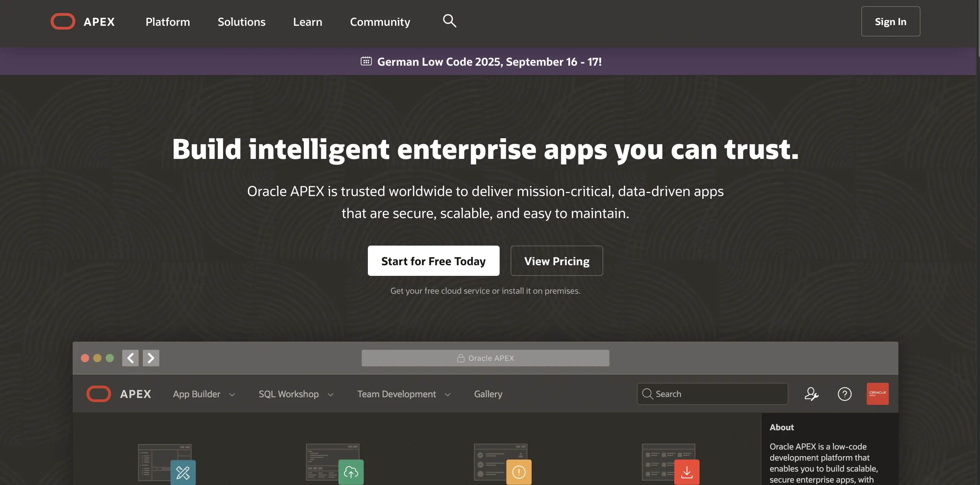The width and height of the screenshot is (980, 485).
Task: Click the Oracle APEX logo in header
Action: 63,21
